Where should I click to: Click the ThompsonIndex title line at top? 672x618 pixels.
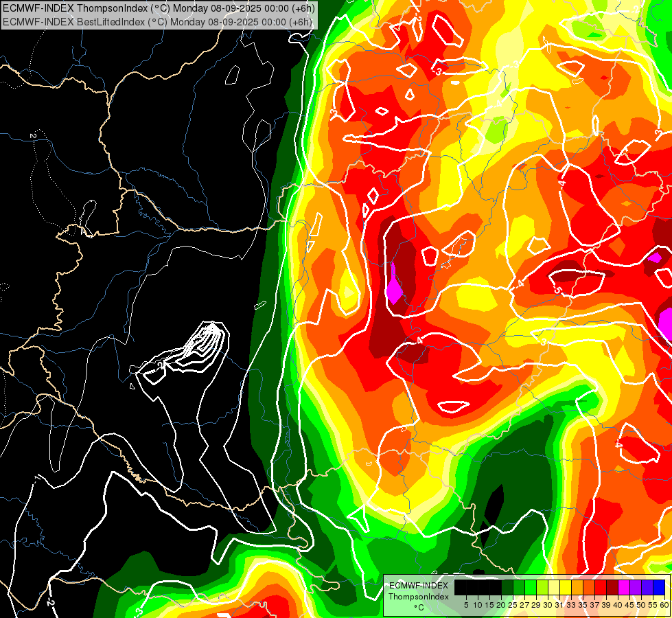[x=159, y=8]
